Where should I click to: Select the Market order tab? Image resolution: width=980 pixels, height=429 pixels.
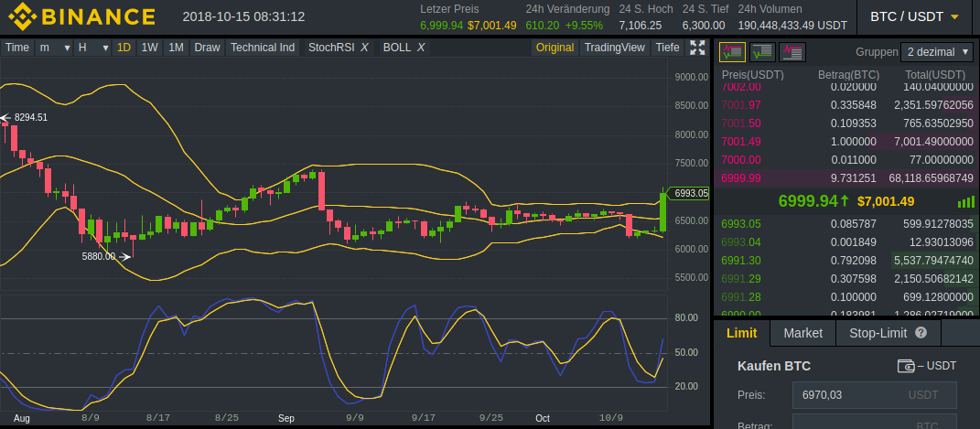pos(803,333)
